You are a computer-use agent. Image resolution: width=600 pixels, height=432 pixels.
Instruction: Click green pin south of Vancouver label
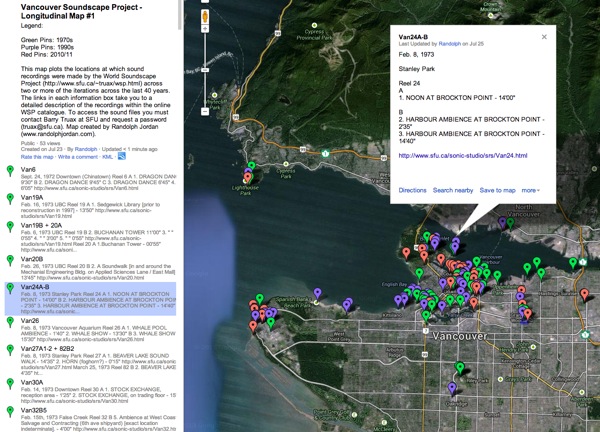460,368
